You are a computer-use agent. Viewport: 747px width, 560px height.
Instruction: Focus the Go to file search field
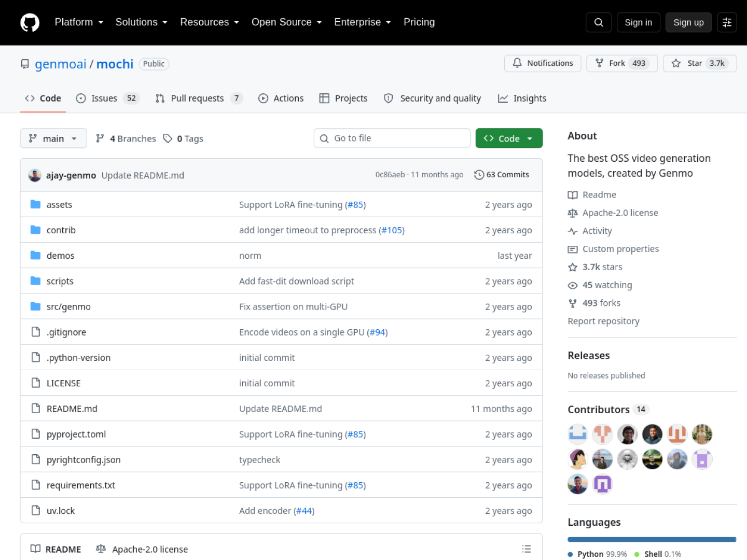click(x=392, y=138)
